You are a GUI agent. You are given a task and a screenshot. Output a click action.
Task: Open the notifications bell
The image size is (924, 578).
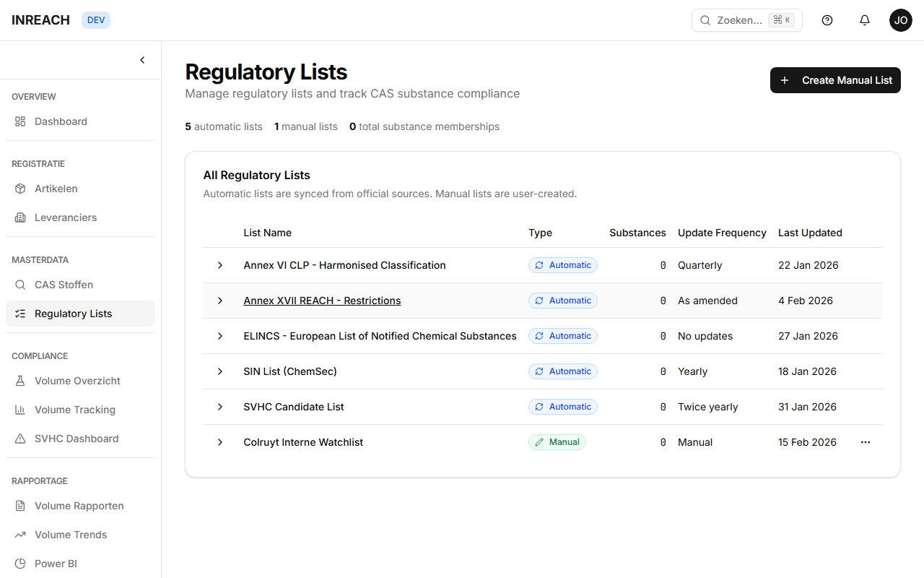(x=865, y=20)
